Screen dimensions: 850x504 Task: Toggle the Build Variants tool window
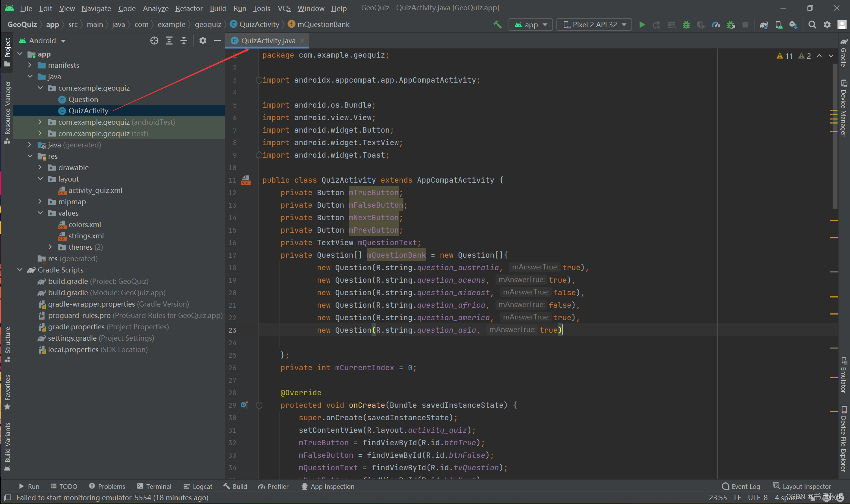[x=7, y=446]
